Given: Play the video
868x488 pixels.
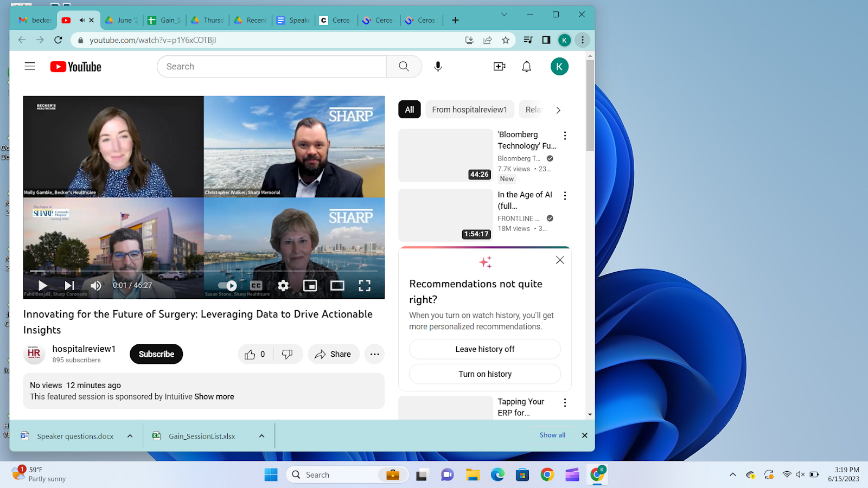Looking at the screenshot, I should tap(43, 285).
